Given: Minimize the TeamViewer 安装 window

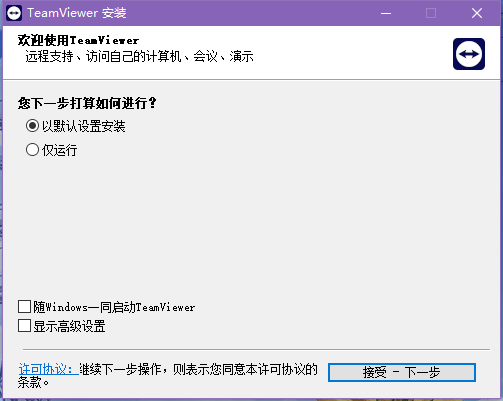Looking at the screenshot, I should tap(386, 13).
